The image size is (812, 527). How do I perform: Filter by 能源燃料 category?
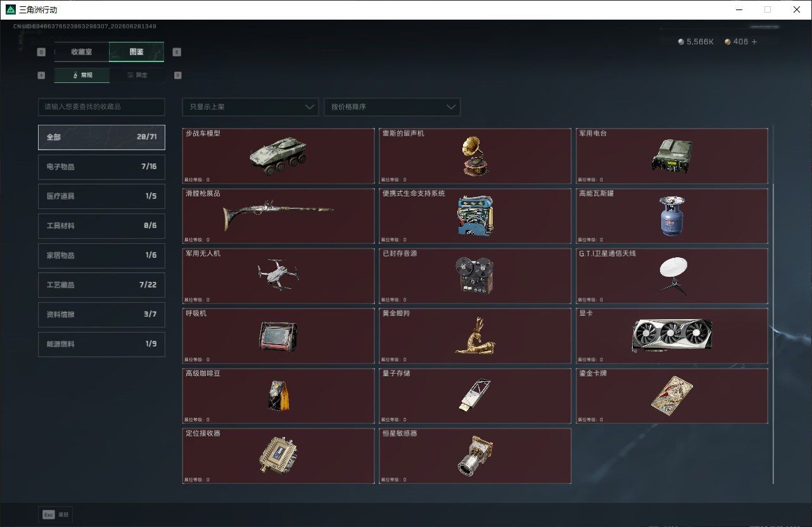click(x=101, y=344)
